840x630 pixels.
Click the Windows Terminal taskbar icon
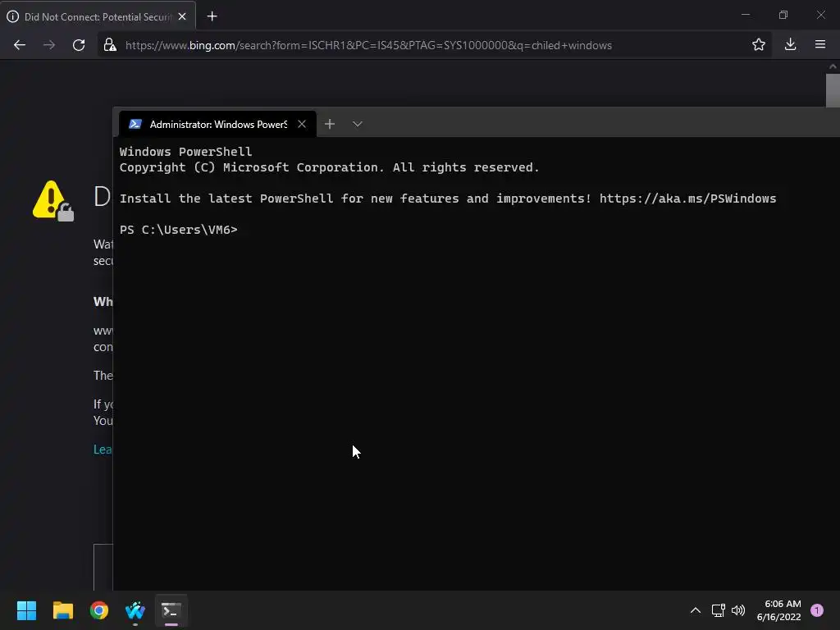171,610
